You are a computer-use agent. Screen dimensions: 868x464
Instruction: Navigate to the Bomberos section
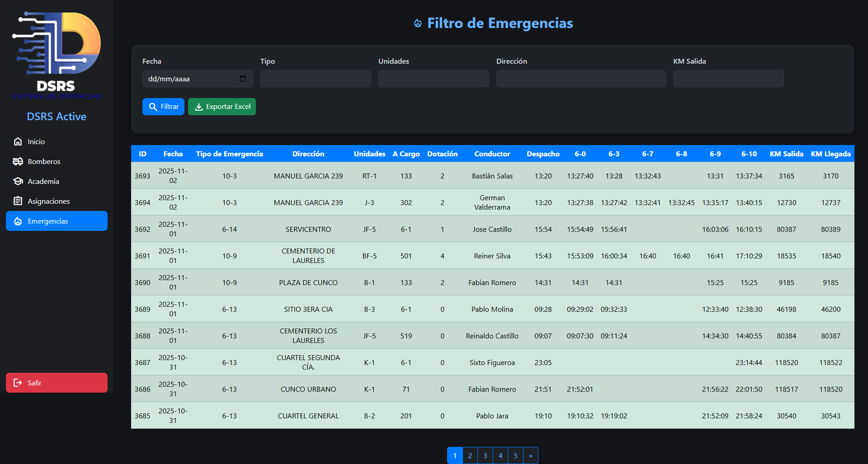click(43, 161)
